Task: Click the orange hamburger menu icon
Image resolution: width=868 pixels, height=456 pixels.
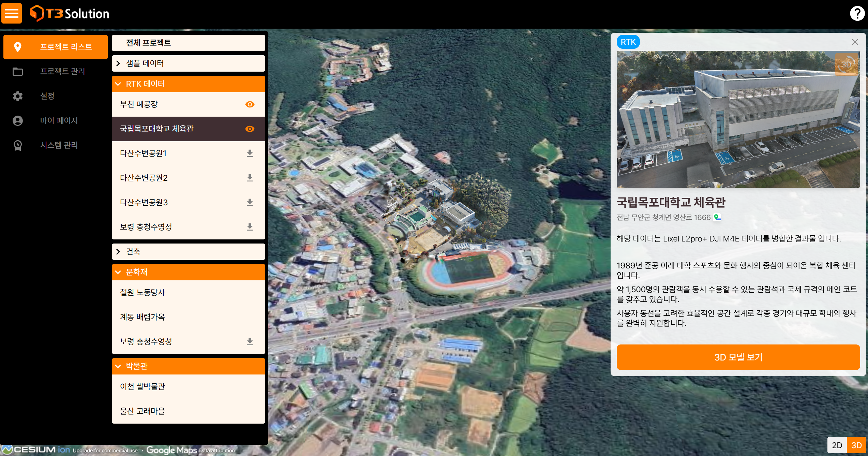Action: (x=12, y=13)
